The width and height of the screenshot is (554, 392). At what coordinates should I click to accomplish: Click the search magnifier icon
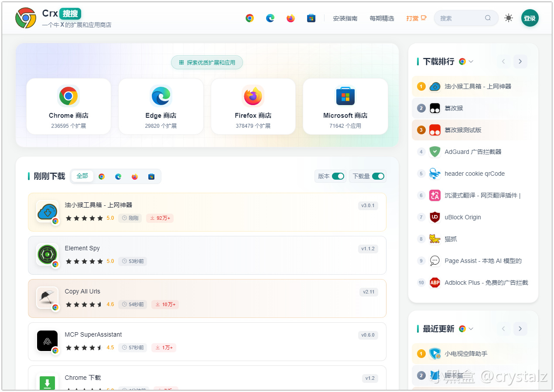point(488,18)
